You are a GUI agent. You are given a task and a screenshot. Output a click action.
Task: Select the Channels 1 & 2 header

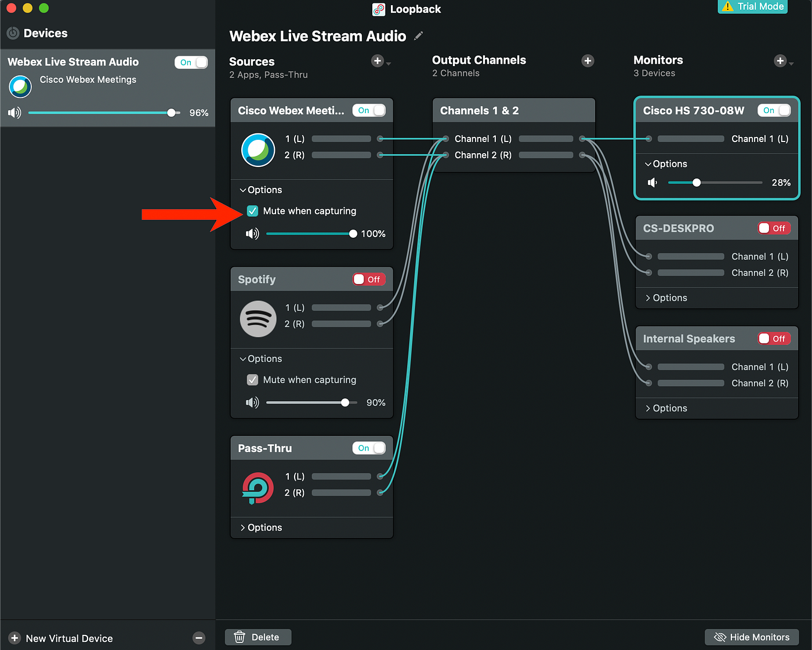[x=514, y=110]
